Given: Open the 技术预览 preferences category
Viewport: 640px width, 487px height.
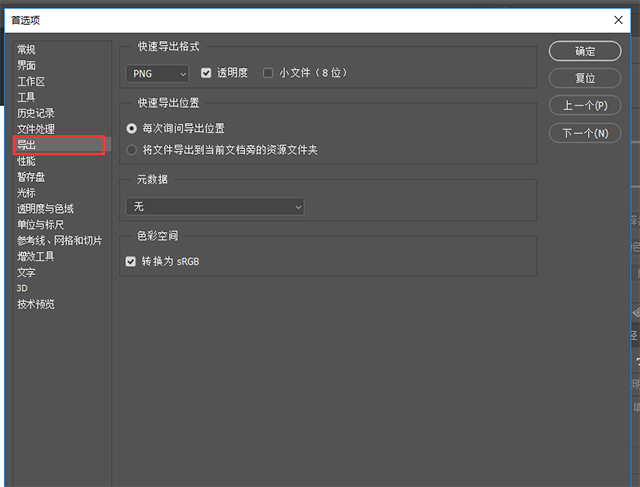Looking at the screenshot, I should [x=36, y=304].
